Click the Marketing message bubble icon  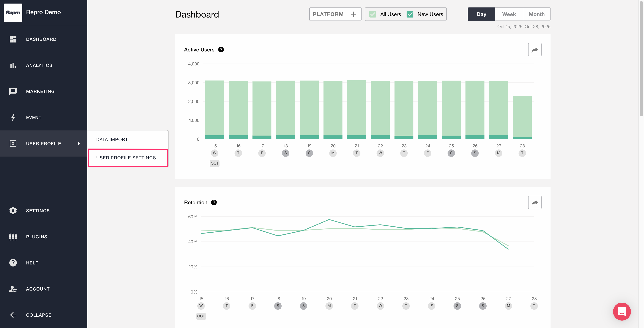tap(13, 91)
